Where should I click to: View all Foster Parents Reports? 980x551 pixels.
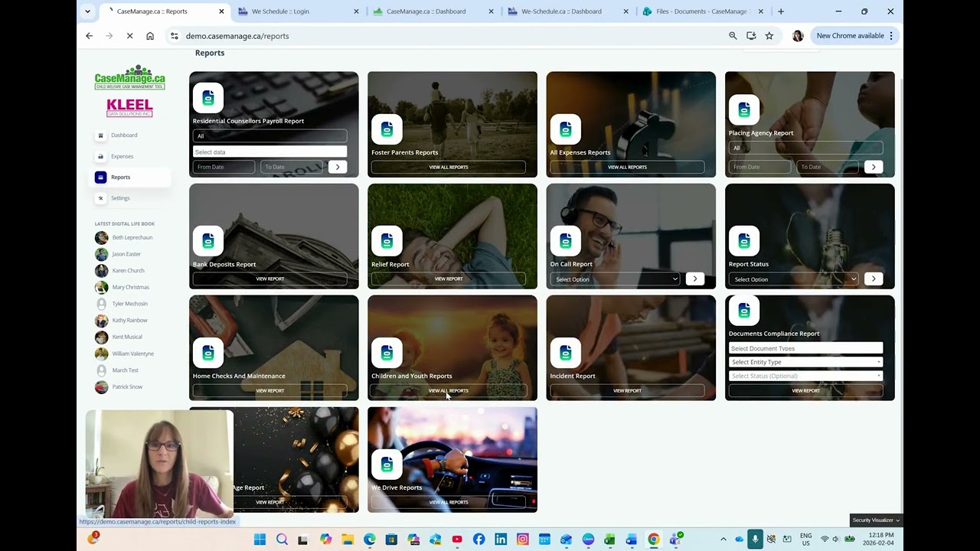coord(449,167)
